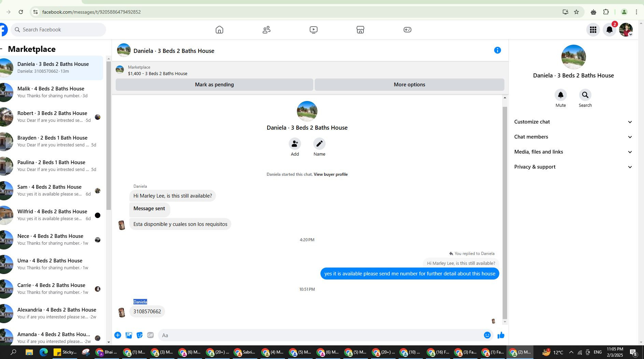Viewport: 644px width, 359px height.
Task: Open View buyer profile link
Action: click(x=331, y=174)
